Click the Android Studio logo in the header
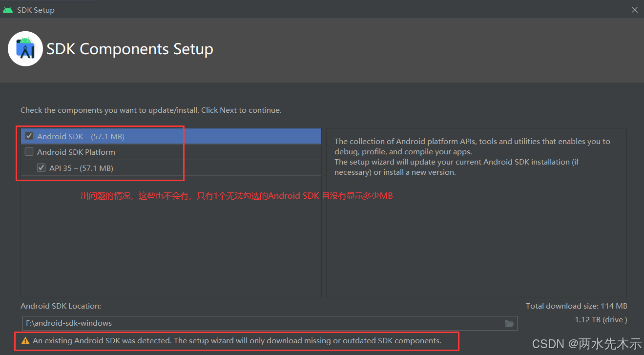Viewport: 644px width, 355px height. (25, 48)
